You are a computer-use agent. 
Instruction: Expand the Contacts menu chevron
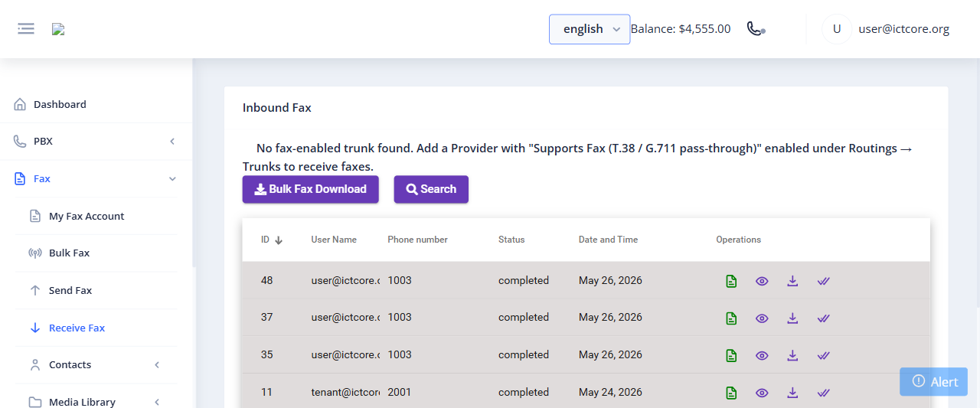click(157, 365)
